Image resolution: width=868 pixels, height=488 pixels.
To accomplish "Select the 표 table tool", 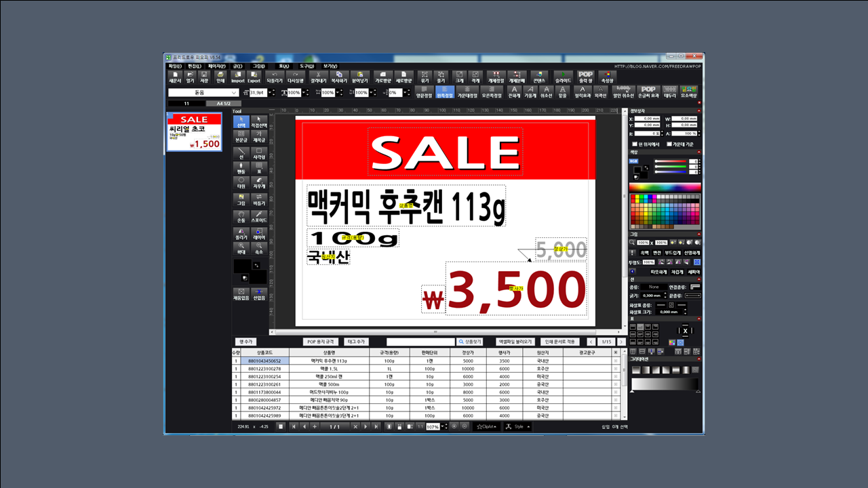I will coord(259,167).
